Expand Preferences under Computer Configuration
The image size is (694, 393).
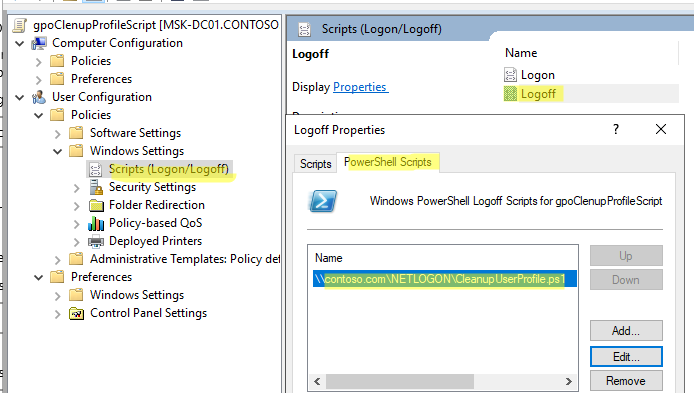click(x=39, y=80)
